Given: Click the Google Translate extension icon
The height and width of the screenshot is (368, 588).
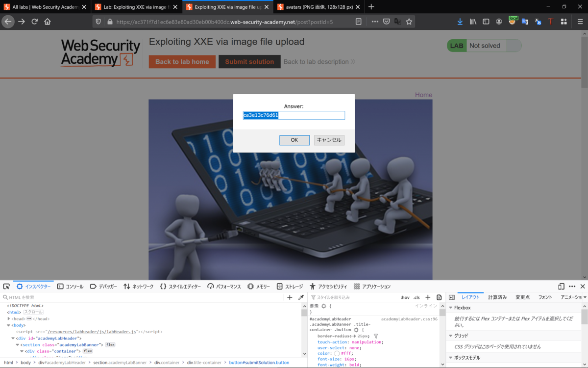Looking at the screenshot, I should 525,22.
